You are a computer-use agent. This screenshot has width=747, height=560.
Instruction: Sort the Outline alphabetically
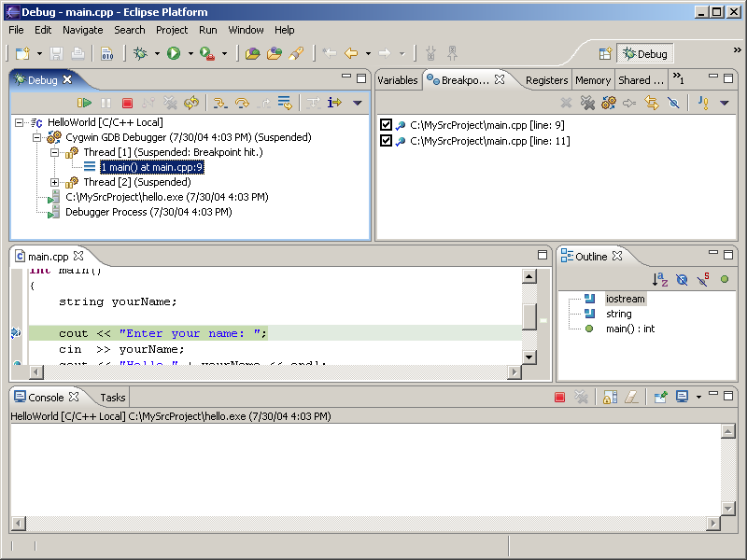pos(660,279)
